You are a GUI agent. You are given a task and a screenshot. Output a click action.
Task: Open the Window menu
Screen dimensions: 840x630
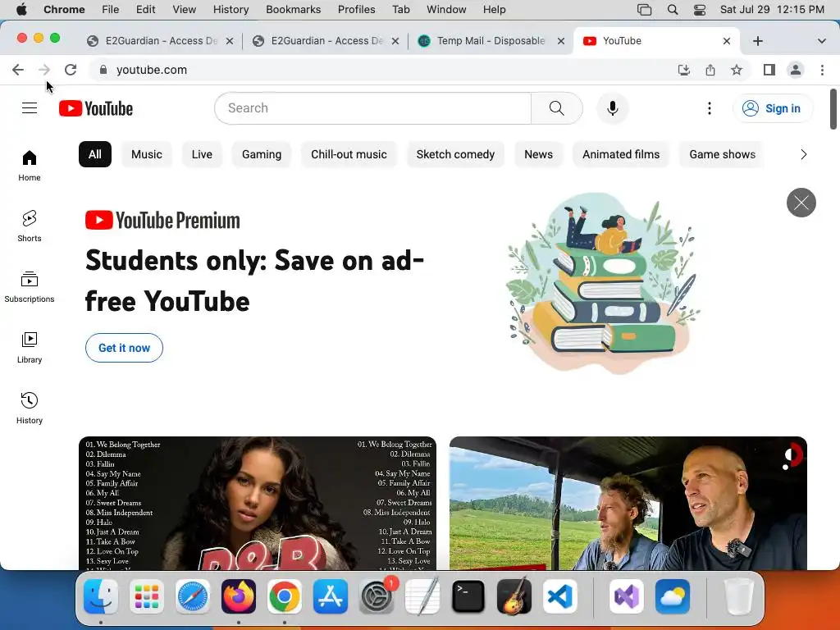(x=446, y=10)
